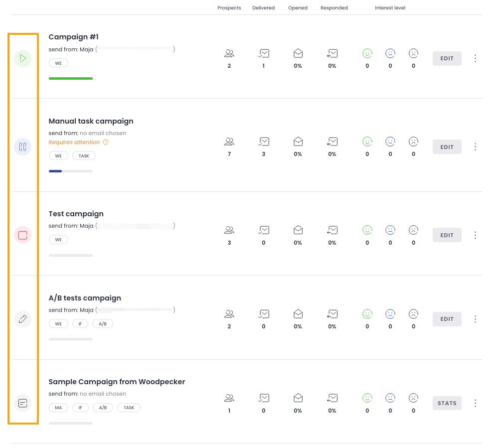Click the status icon for Sample Campaign from Woodpecker
The height and width of the screenshot is (448, 495).
[22, 403]
